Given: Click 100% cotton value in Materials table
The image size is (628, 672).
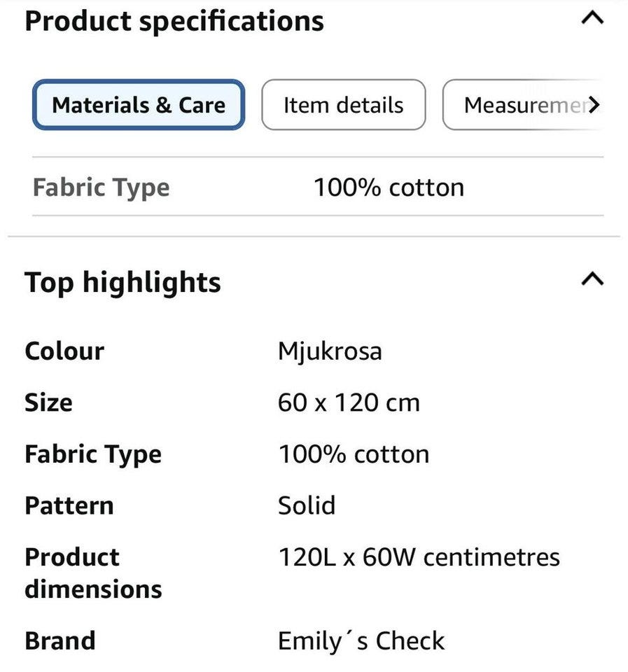Looking at the screenshot, I should (x=388, y=188).
